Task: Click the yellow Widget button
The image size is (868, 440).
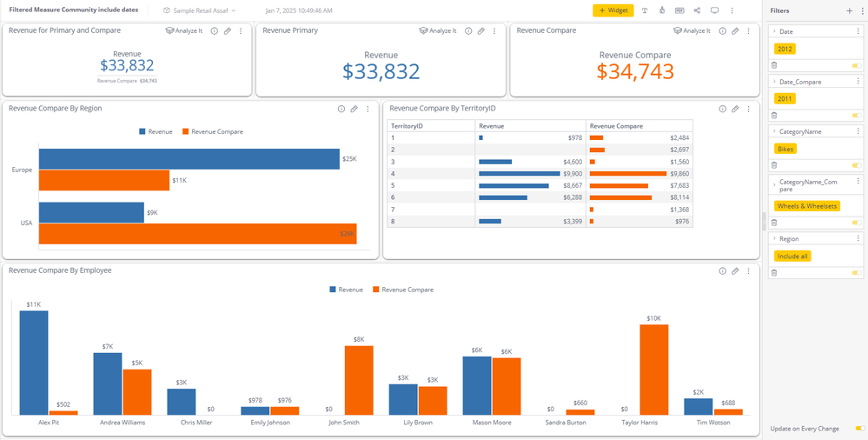Action: [613, 10]
